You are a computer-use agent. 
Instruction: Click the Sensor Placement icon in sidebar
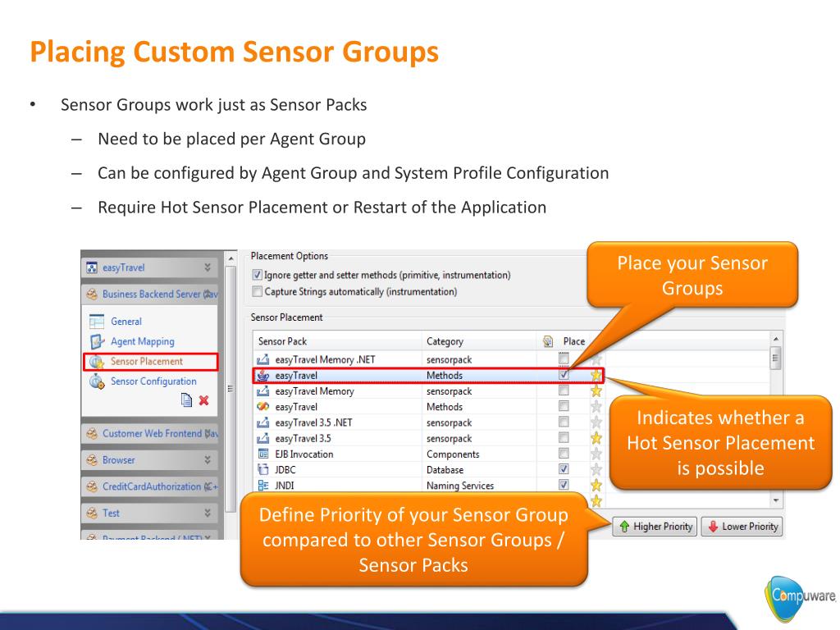tap(97, 362)
